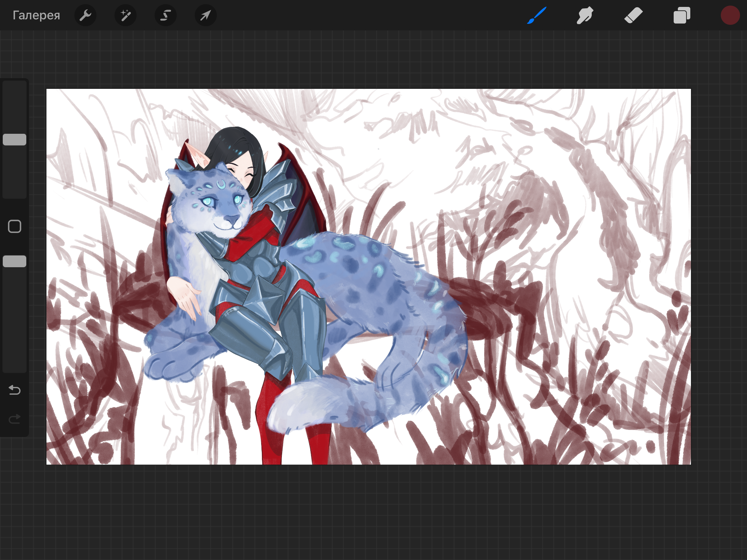Redo the last undone action
747x560 pixels.
[x=15, y=419]
